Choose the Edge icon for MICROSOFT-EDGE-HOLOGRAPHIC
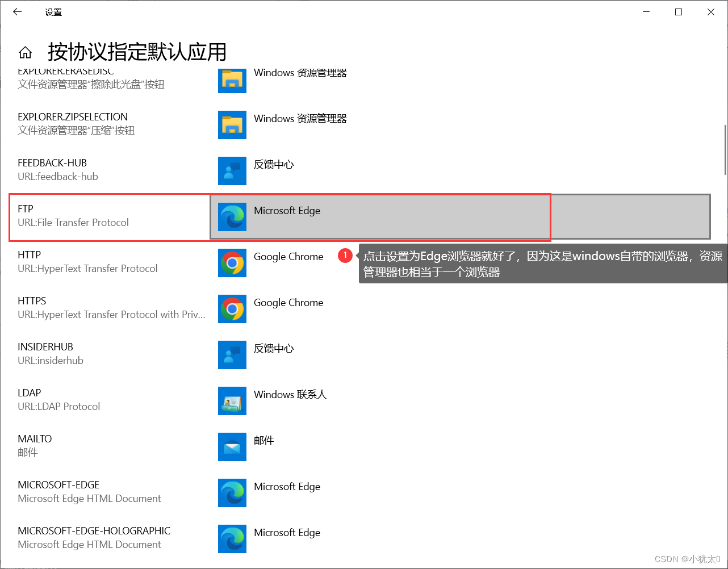 click(x=232, y=539)
